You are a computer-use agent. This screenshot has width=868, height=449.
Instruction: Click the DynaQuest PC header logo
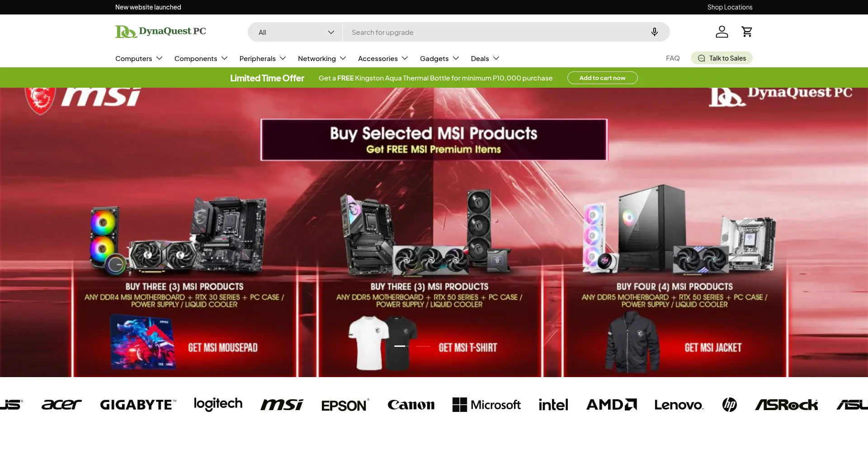(160, 32)
